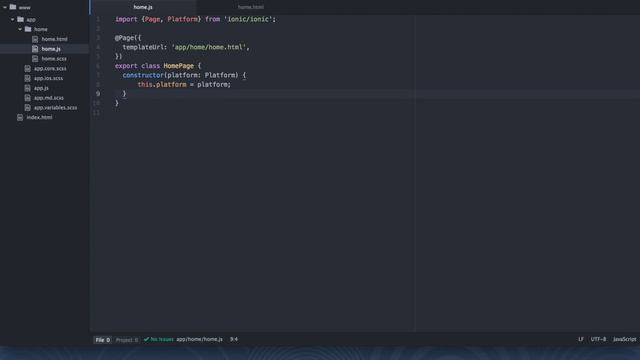
Task: Select the app folder label
Action: pyautogui.click(x=31, y=20)
